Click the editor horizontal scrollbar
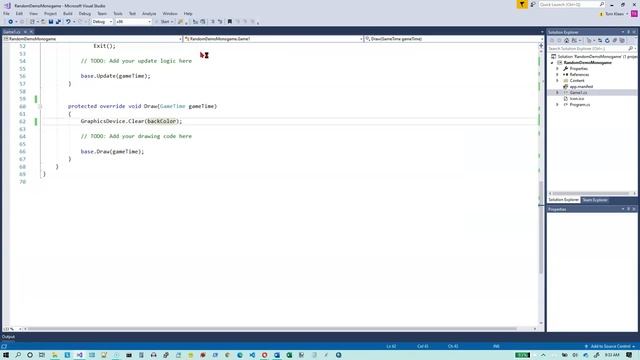 click(x=272, y=329)
